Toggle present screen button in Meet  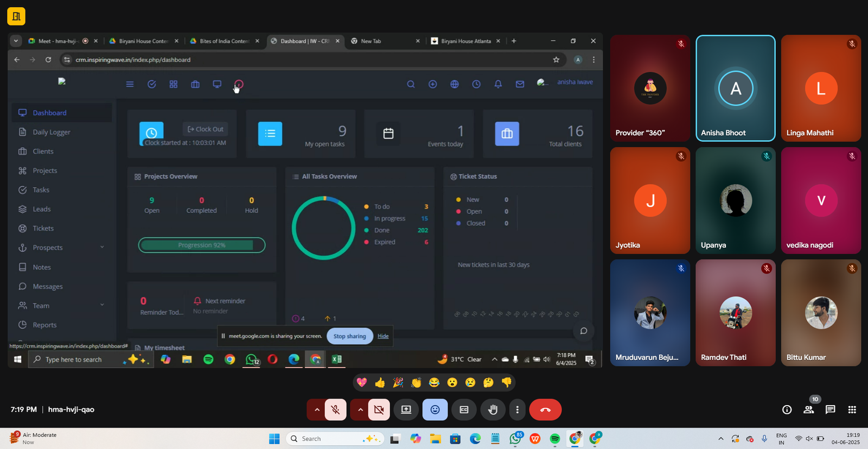click(x=406, y=410)
